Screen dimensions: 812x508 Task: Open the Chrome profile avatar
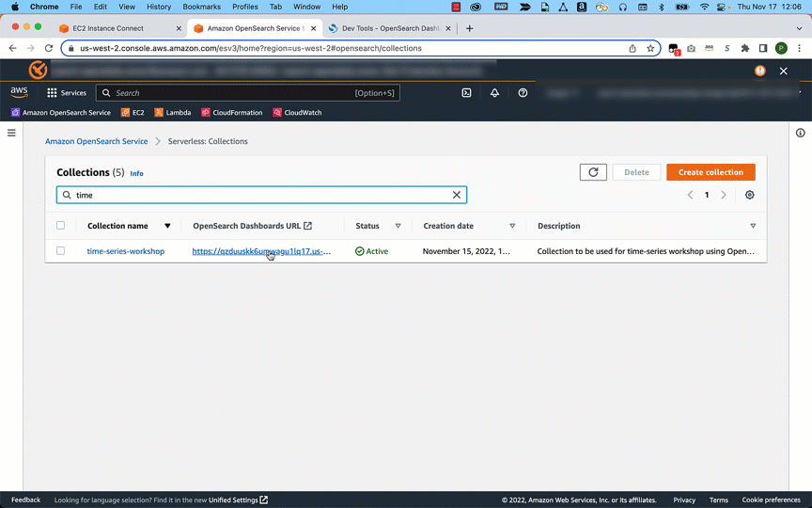(x=781, y=48)
